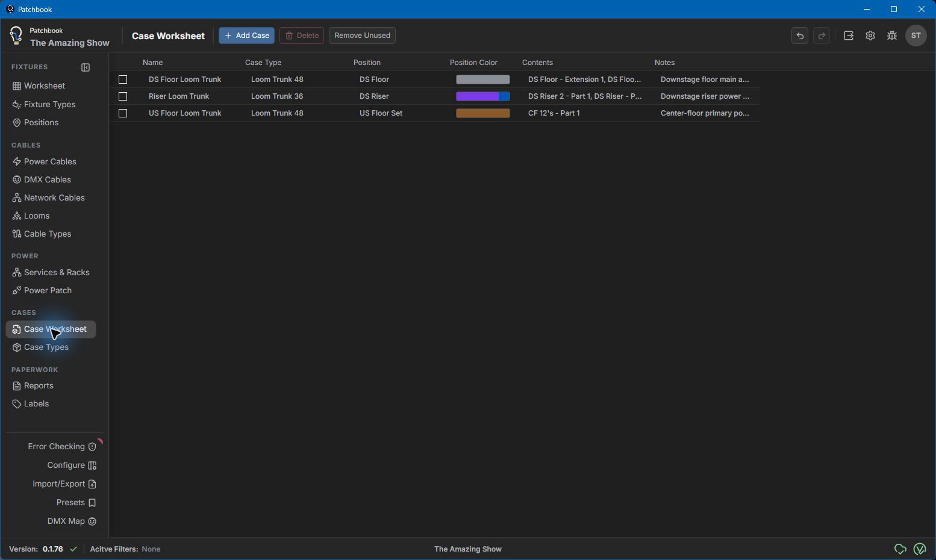Viewport: 936px width, 560px height.
Task: Click the bug report icon
Action: [892, 36]
